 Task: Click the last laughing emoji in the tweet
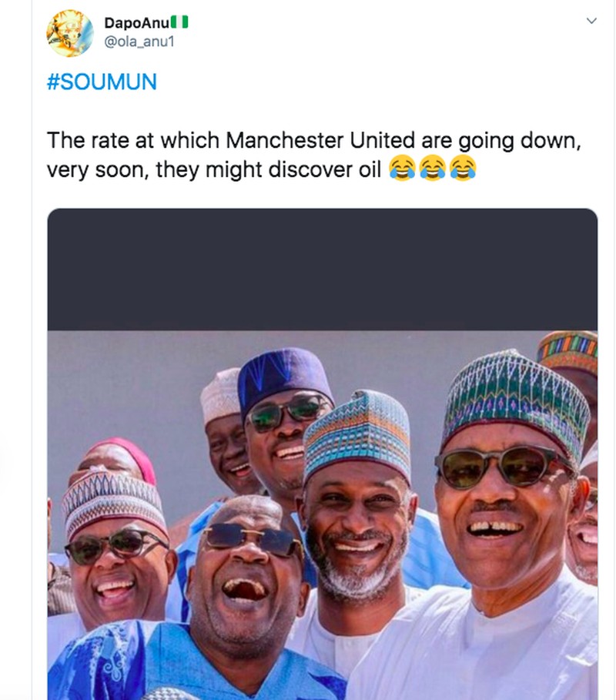click(x=462, y=167)
